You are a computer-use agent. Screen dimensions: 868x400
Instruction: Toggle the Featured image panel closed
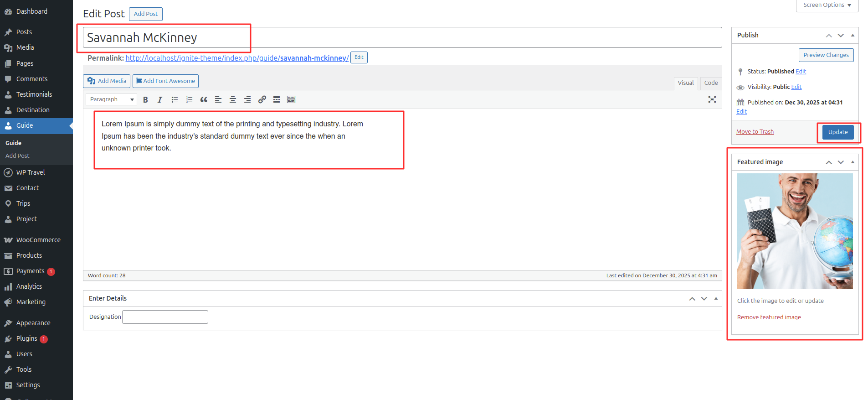click(x=853, y=162)
